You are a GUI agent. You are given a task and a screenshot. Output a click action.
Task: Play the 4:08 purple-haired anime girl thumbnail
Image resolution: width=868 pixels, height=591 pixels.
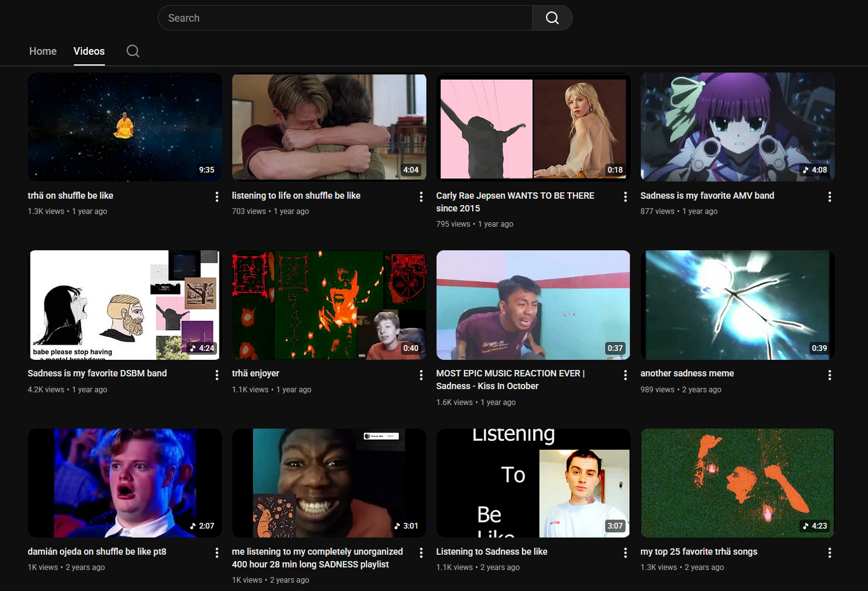(738, 127)
